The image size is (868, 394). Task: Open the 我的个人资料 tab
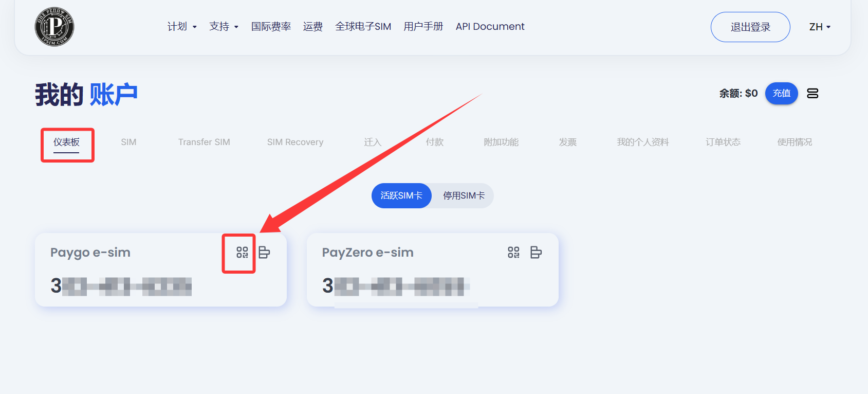point(643,142)
